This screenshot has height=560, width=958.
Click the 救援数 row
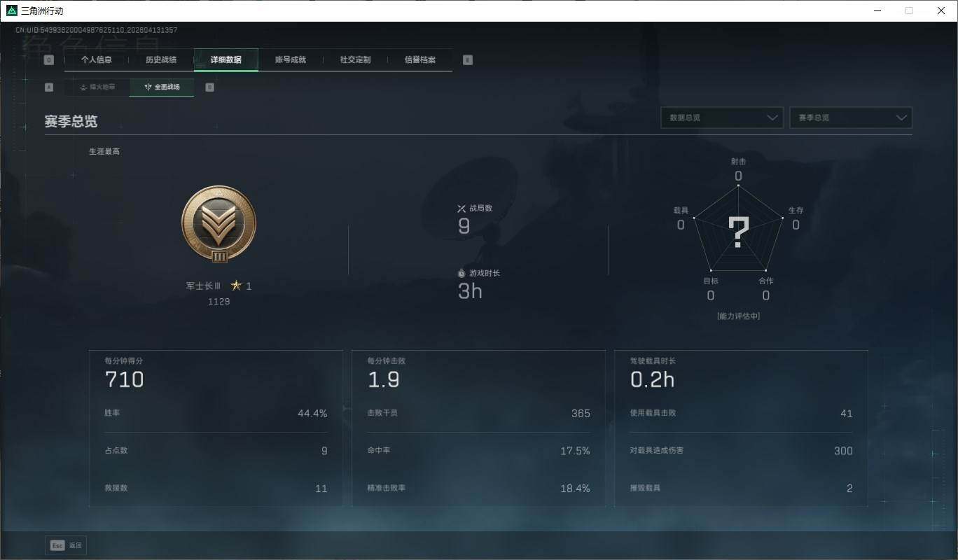(216, 489)
